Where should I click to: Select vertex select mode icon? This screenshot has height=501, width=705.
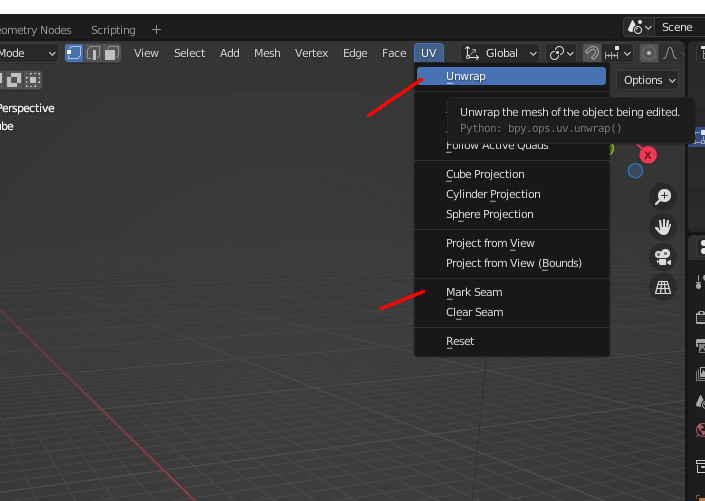(x=74, y=53)
